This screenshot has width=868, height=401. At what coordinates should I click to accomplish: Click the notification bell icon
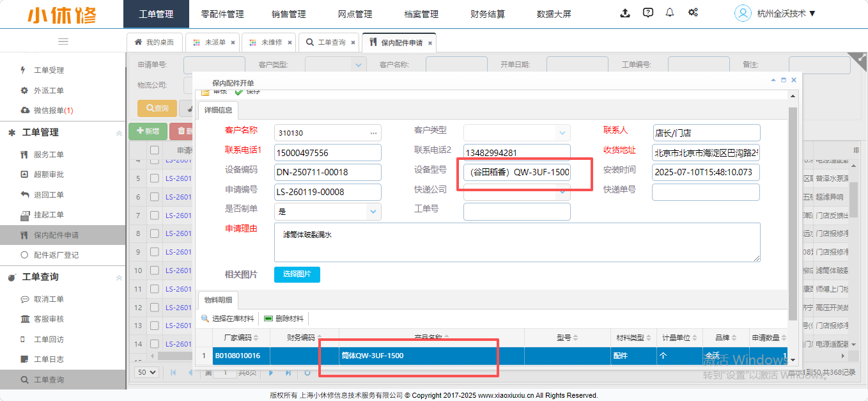point(670,13)
